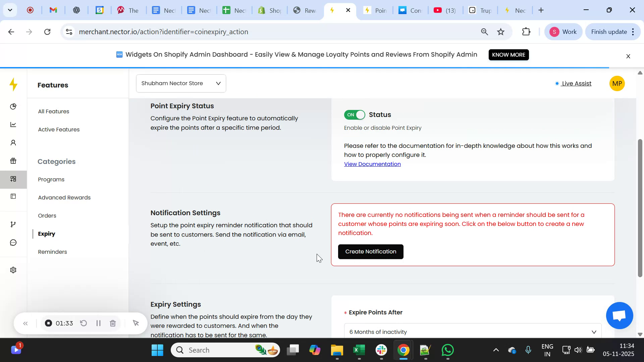Switch to the Expiry menu item
The image size is (644, 362).
point(46,234)
